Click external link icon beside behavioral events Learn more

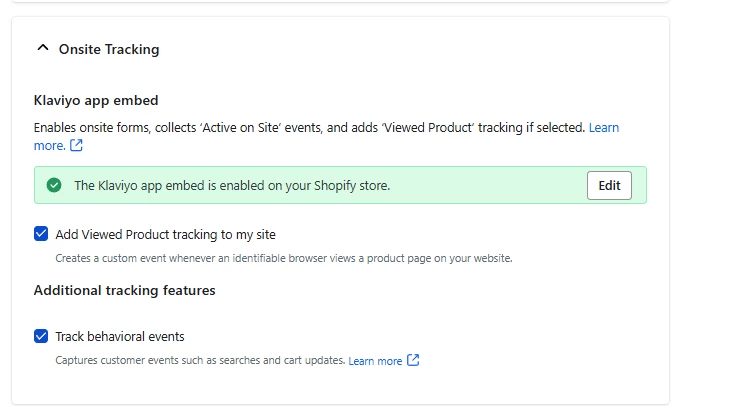[414, 360]
